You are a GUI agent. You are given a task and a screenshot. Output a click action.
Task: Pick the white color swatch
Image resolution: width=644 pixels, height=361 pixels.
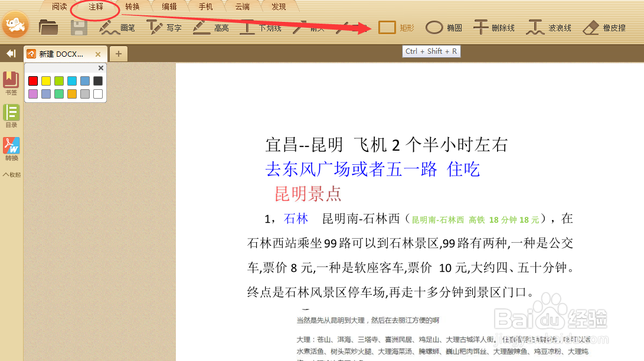(x=98, y=94)
